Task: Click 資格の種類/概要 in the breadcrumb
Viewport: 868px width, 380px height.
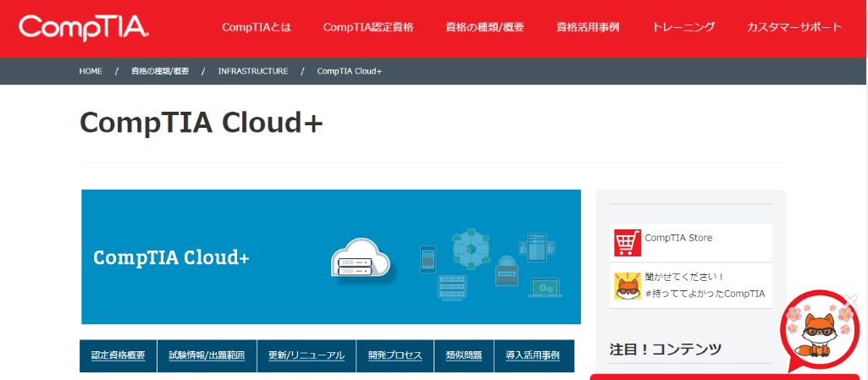Action: coord(160,71)
